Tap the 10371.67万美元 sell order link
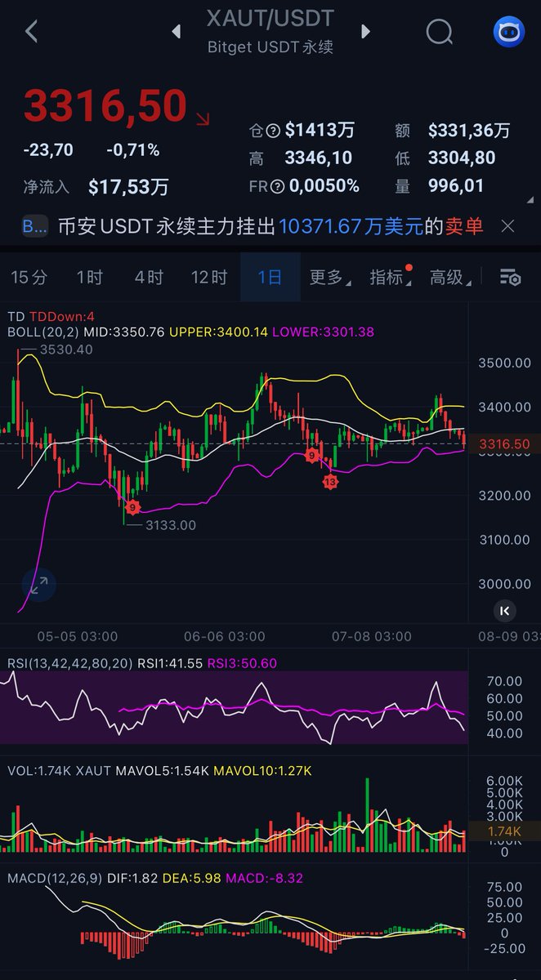 tap(351, 226)
